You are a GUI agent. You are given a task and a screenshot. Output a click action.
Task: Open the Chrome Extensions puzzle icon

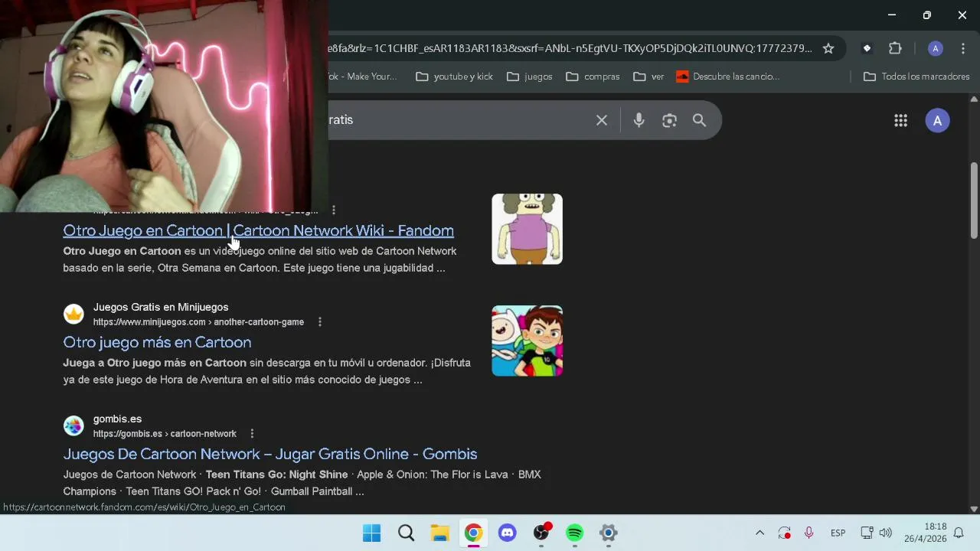[x=895, y=48]
